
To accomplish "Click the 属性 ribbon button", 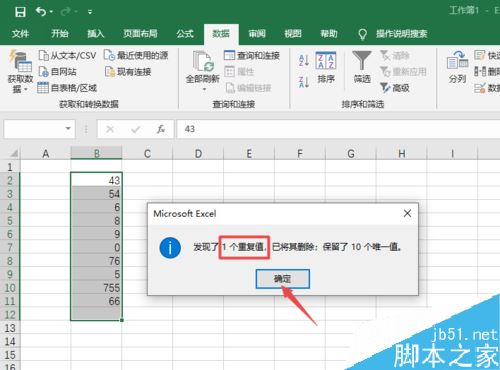I will pyautogui.click(x=239, y=71).
